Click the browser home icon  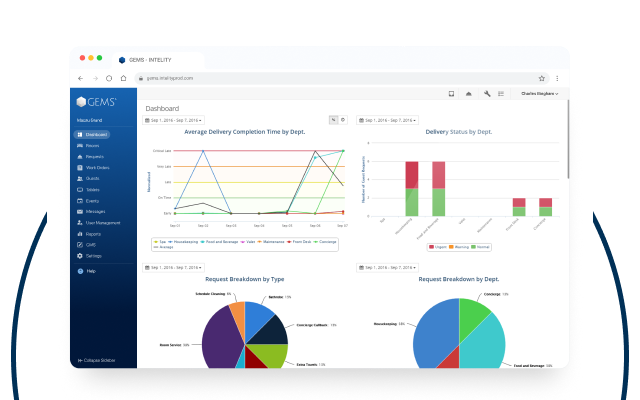tap(123, 78)
